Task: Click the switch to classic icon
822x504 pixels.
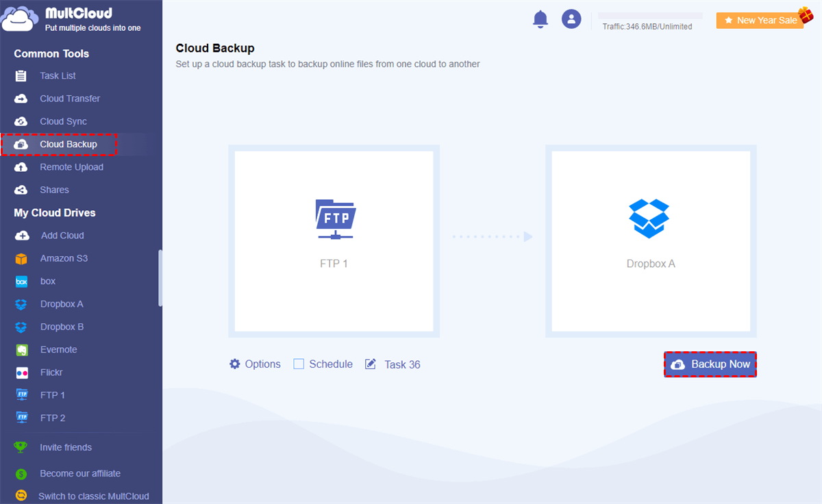Action: tap(21, 496)
